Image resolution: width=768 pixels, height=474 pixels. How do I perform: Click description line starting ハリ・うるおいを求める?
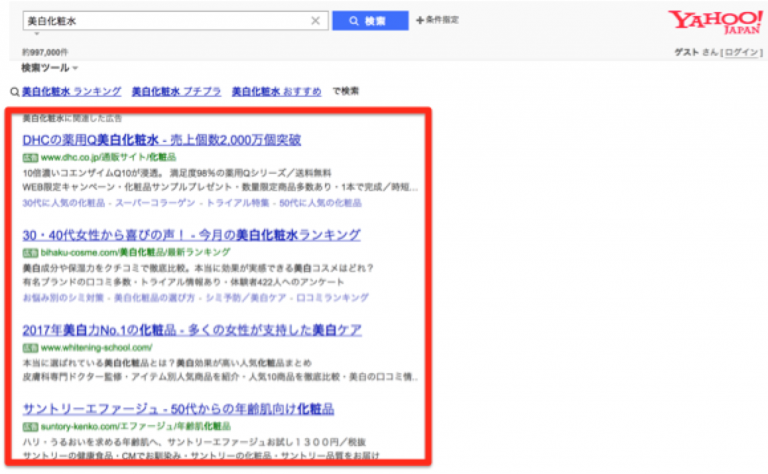click(x=194, y=442)
